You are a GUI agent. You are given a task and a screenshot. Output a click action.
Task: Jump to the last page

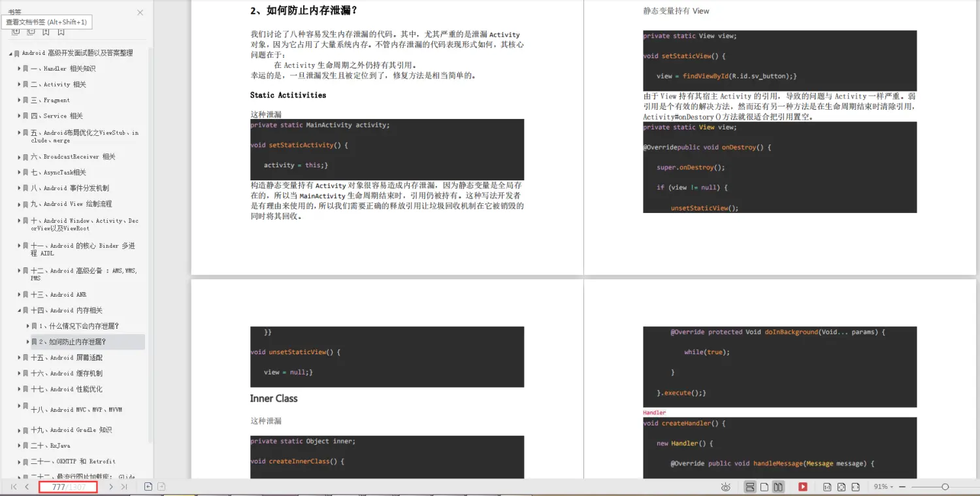pos(124,487)
